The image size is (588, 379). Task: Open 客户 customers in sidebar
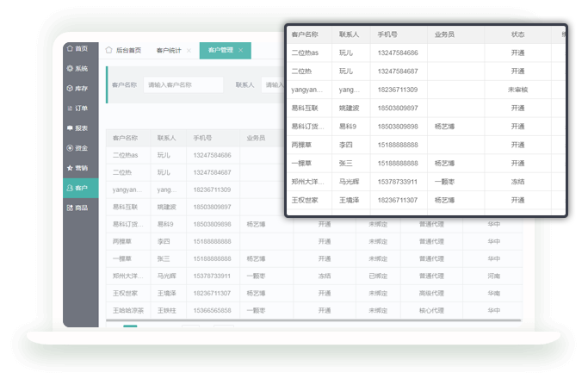(78, 188)
